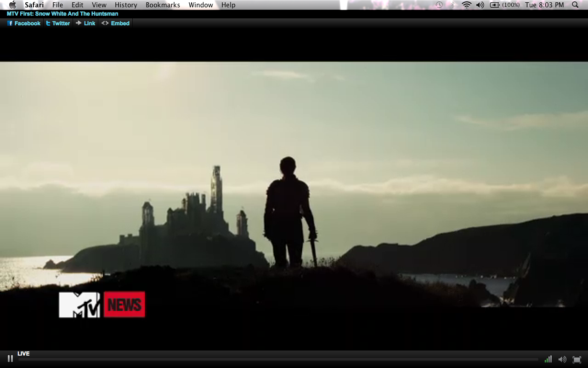Open the View menu
This screenshot has height=368, width=588.
(x=99, y=5)
